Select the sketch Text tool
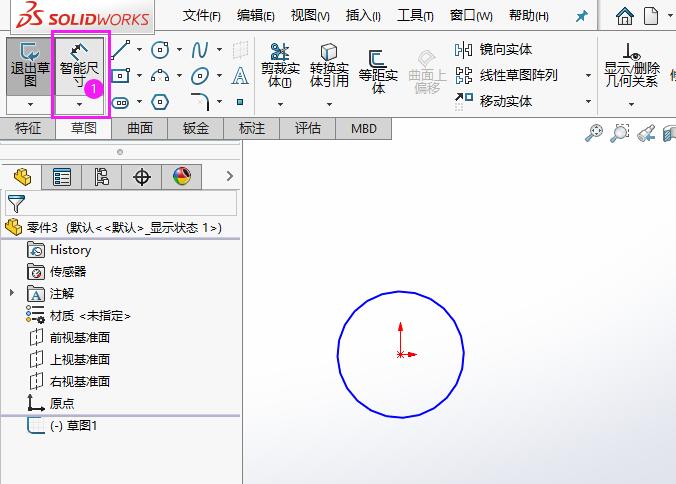 tap(240, 76)
